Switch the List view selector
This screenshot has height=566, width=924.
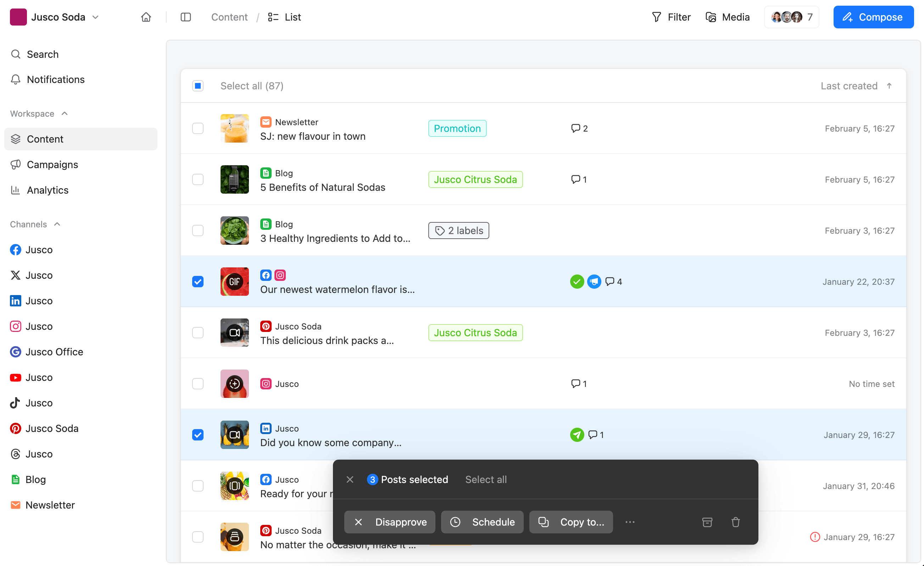pos(284,17)
